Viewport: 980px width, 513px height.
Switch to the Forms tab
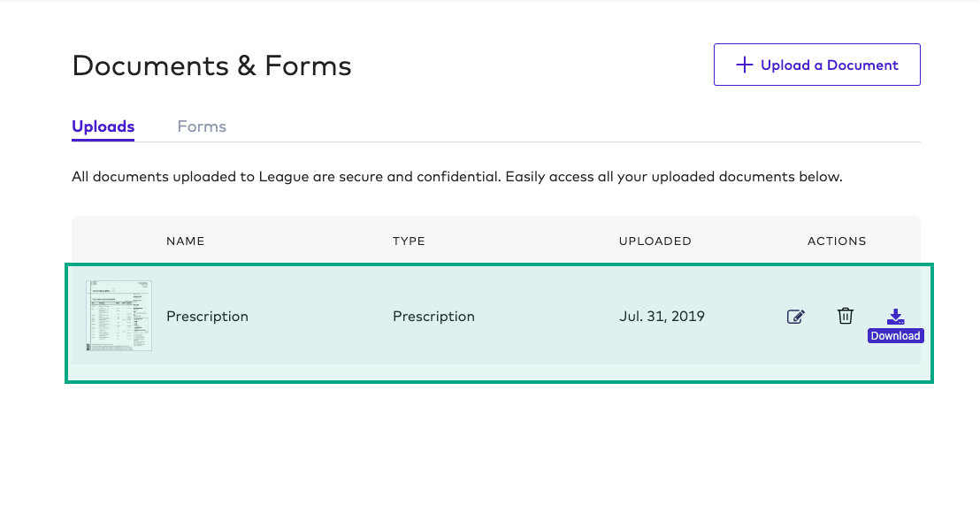[202, 126]
